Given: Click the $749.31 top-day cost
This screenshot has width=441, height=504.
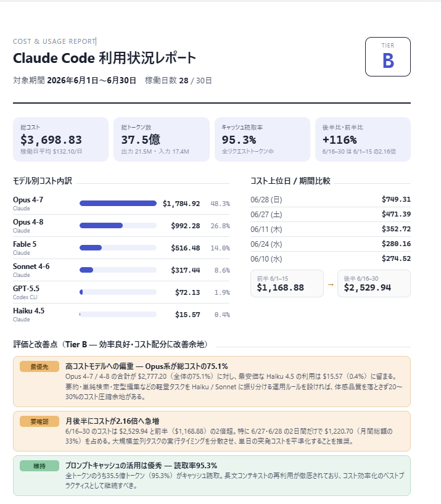Looking at the screenshot, I should click(396, 199).
